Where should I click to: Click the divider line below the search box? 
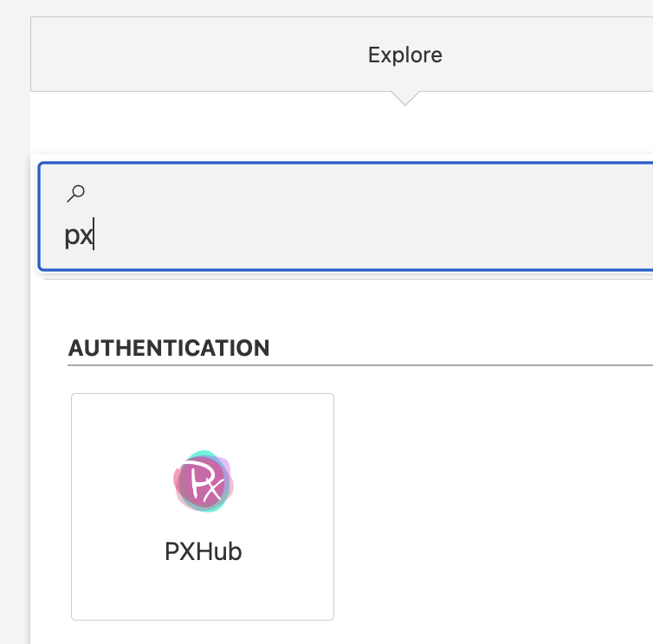[348, 280]
